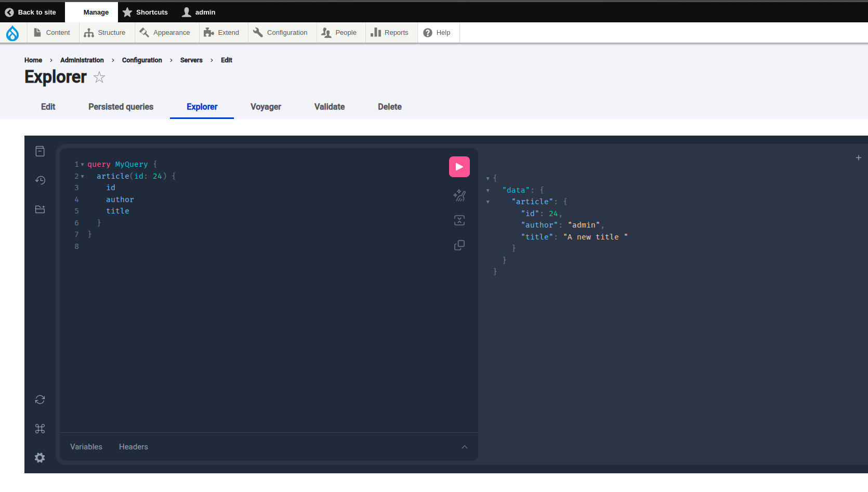Open the Headers editor tab
Image resolution: width=868 pixels, height=492 pixels.
pos(134,447)
